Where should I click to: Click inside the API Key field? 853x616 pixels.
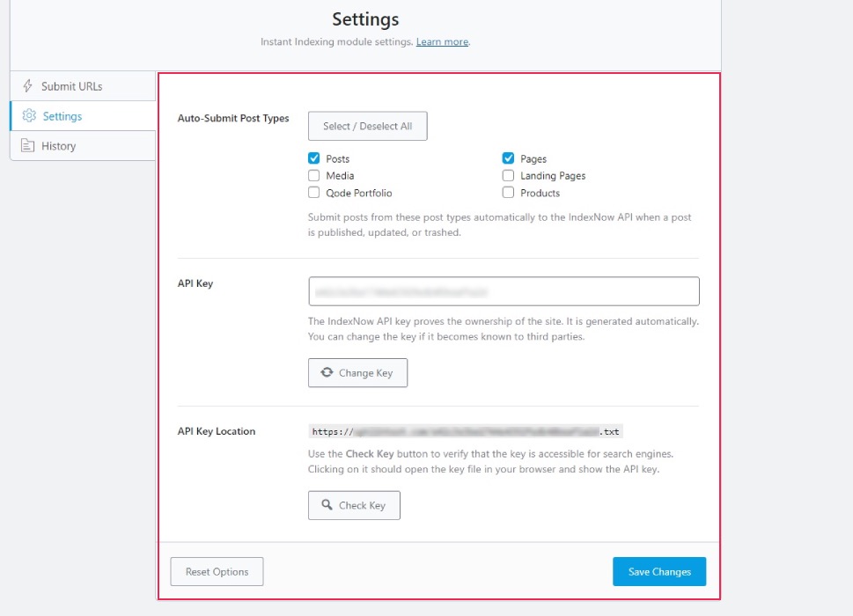504,291
